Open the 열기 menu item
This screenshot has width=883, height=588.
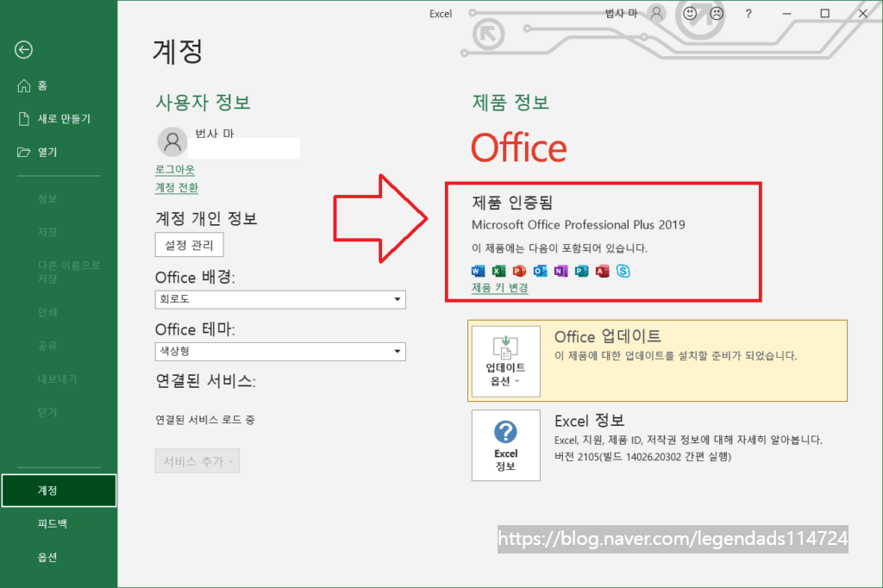(x=59, y=152)
